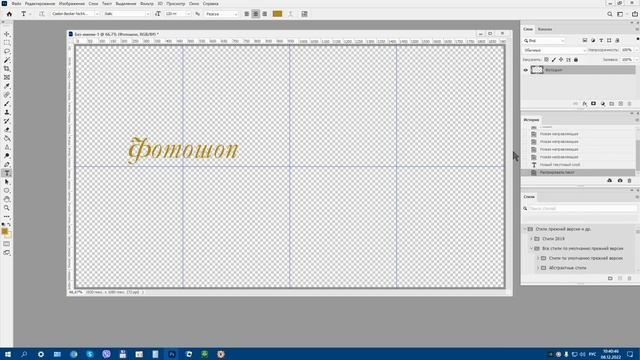
Task: Toggle text orientation icon in options bar
Action: pyautogui.click(x=42, y=14)
